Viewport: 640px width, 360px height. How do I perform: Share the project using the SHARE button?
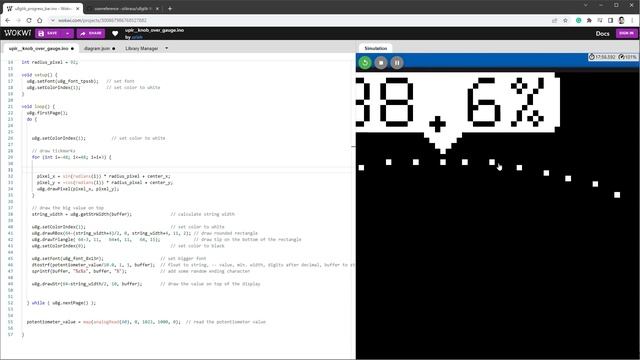point(91,33)
